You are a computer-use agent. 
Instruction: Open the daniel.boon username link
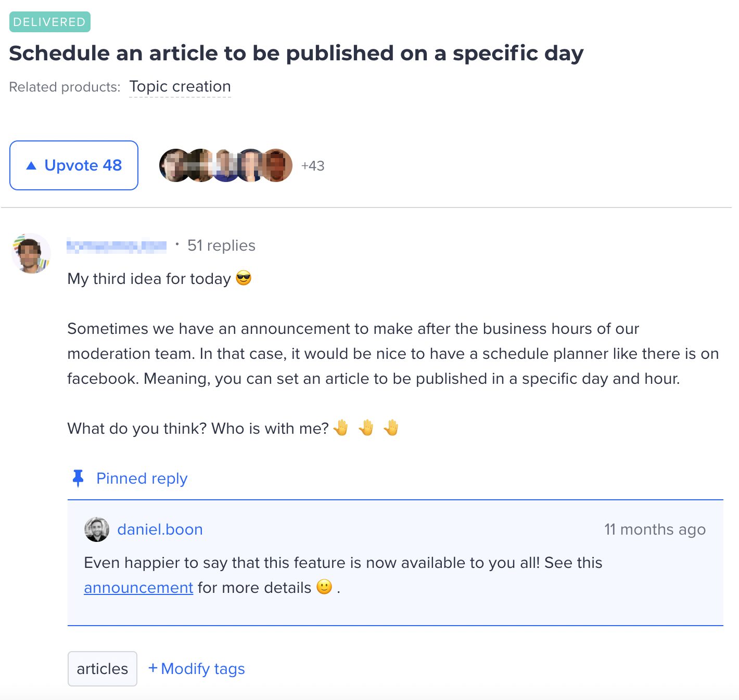[x=160, y=529]
